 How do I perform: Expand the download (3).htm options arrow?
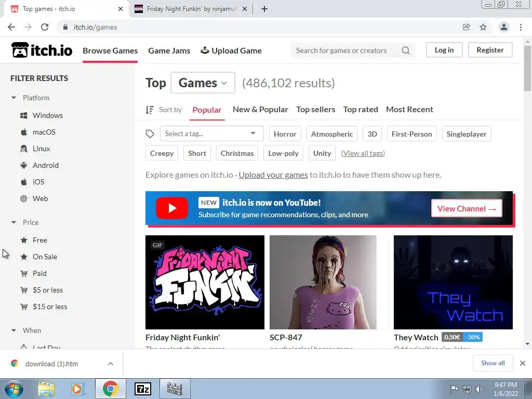tap(111, 364)
